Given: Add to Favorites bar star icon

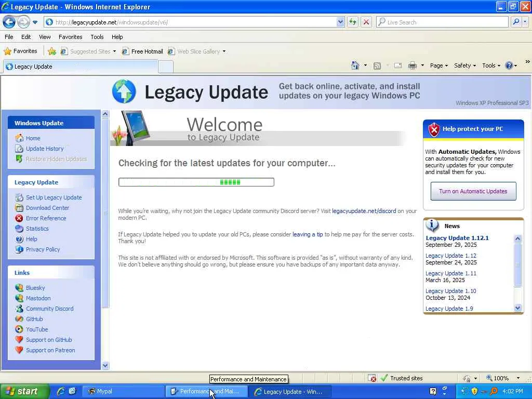Looking at the screenshot, I should (x=52, y=51).
